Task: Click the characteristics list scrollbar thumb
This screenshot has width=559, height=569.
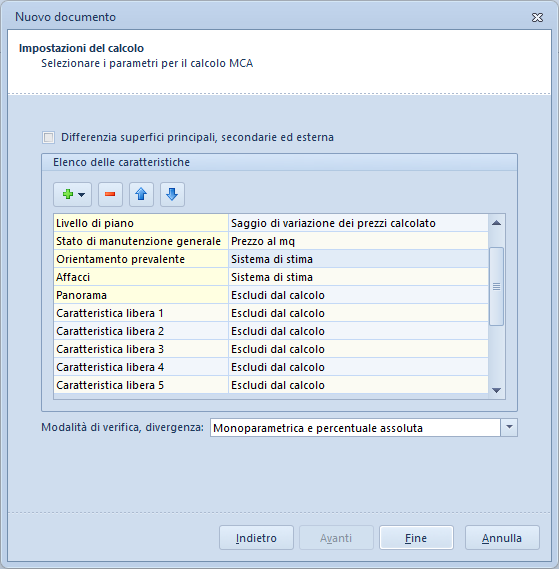Action: click(x=497, y=287)
